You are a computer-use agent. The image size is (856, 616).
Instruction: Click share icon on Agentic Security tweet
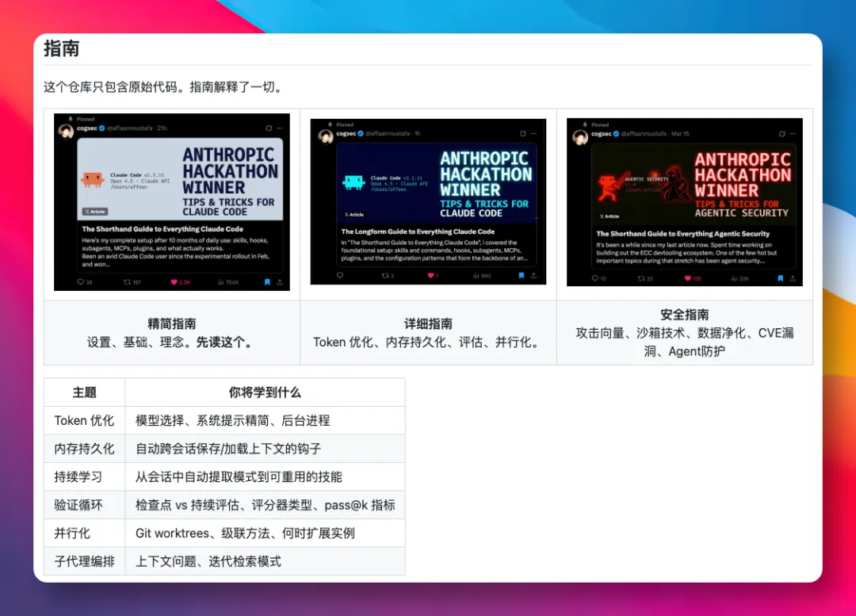(793, 278)
